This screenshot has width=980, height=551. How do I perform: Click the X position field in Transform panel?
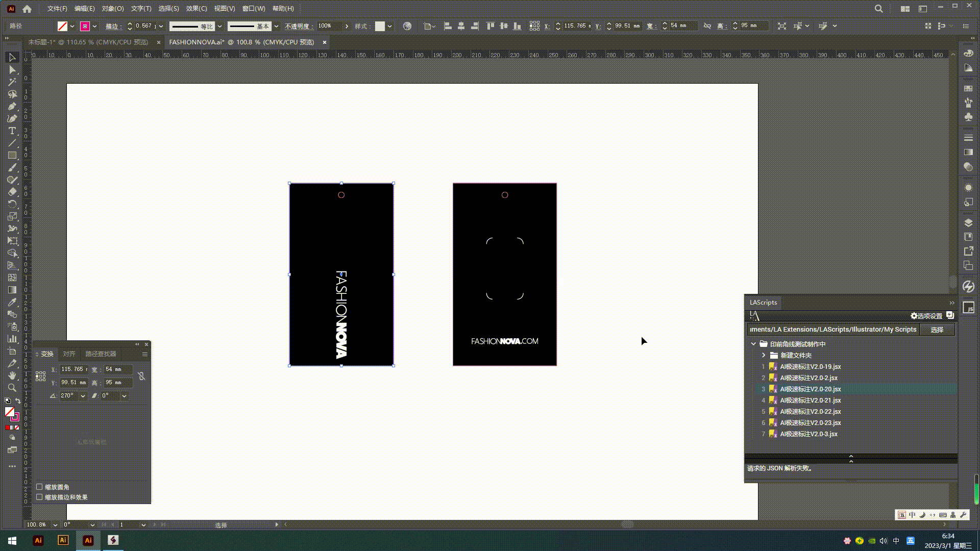pos(73,369)
